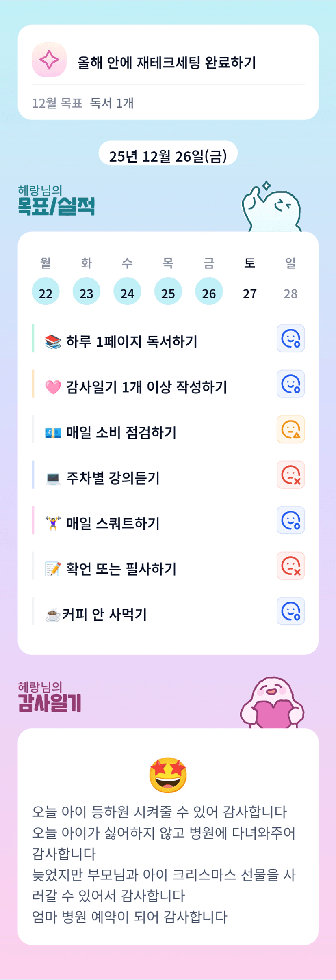Viewport: 336px width, 980px height.
Task: Select Monday 22 in week calendar
Action: pos(46,292)
